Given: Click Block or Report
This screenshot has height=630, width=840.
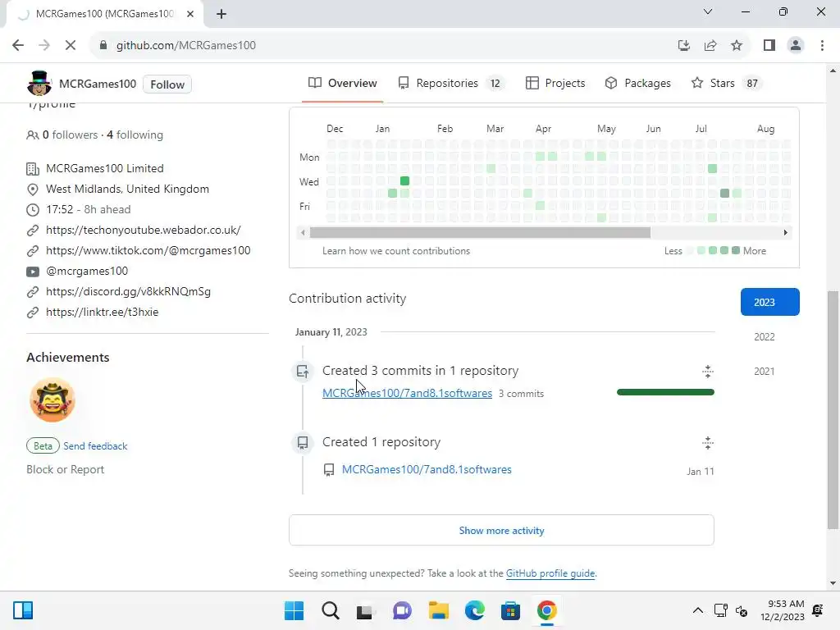Looking at the screenshot, I should click(66, 469).
